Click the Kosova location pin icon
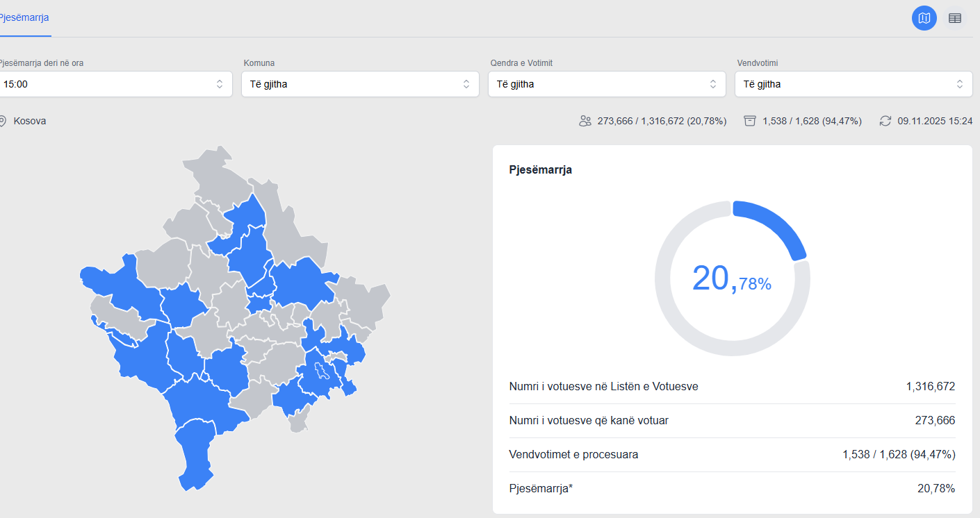Viewport: 980px width, 518px height. point(1,121)
